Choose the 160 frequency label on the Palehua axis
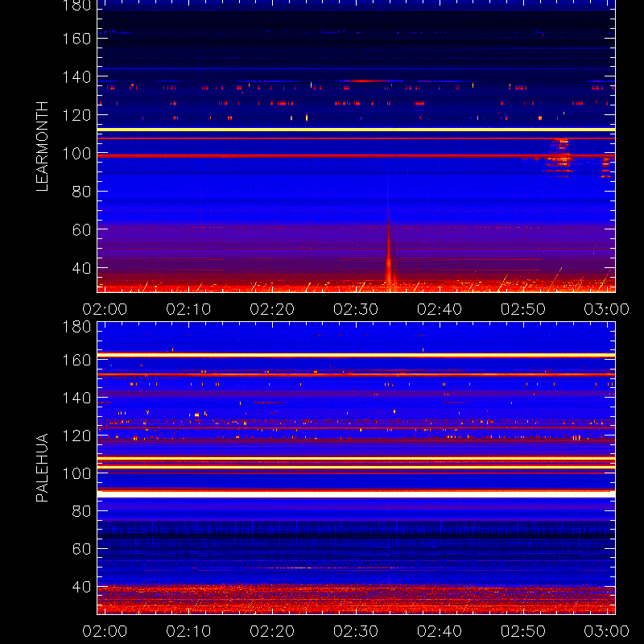The image size is (644, 644). [76, 360]
